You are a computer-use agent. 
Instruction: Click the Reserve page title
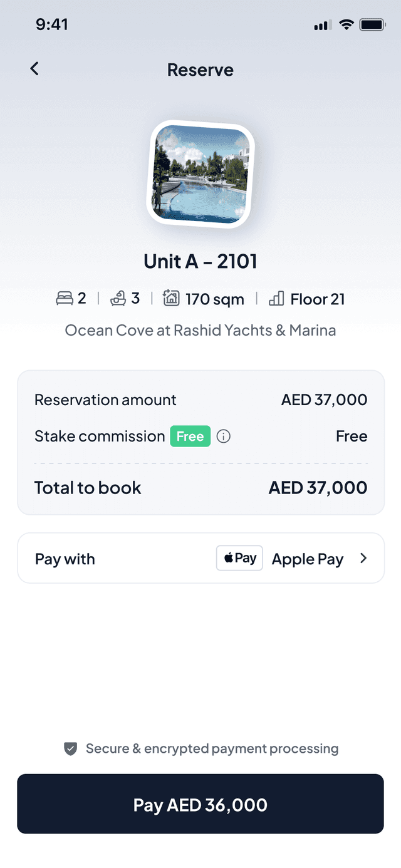pyautogui.click(x=200, y=70)
